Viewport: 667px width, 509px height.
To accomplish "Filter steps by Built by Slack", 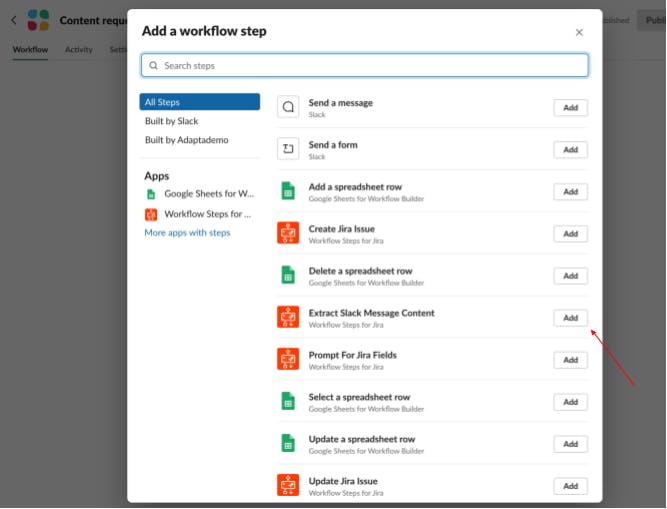I will tap(171, 121).
